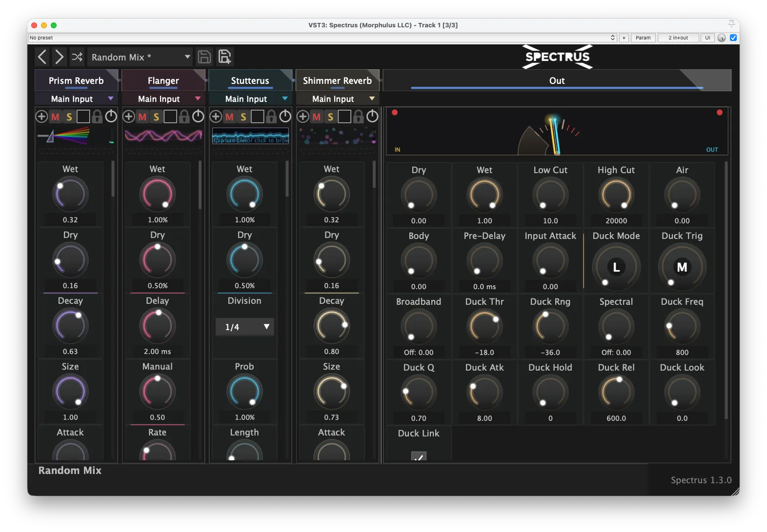Select the Shimmer Reverb tab
The height and width of the screenshot is (532, 767).
(x=337, y=80)
